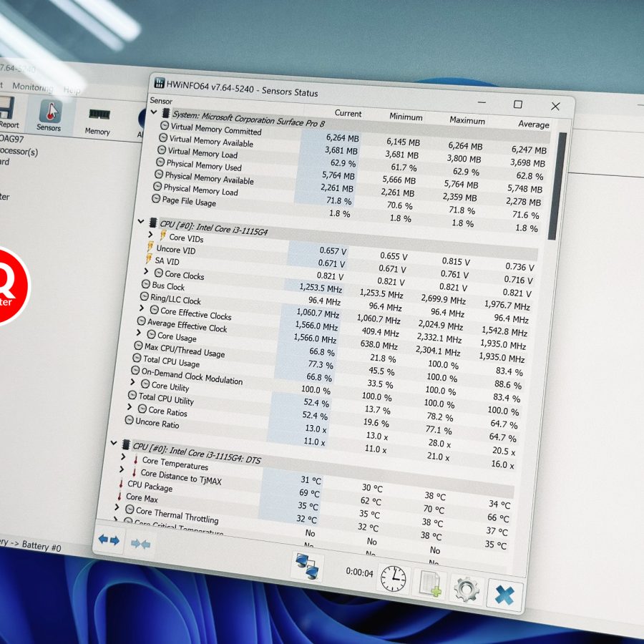Click the Sensor column header

161,101
